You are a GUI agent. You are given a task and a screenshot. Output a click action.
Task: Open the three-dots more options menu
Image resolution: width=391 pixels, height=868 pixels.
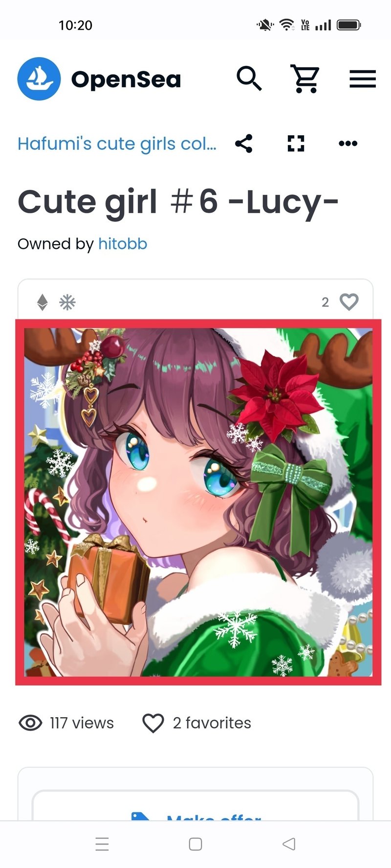tap(348, 144)
